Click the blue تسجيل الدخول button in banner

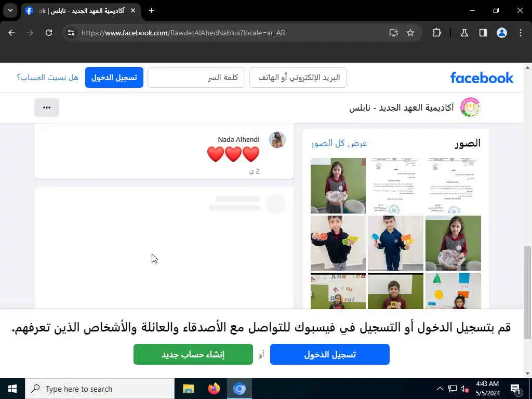330,354
